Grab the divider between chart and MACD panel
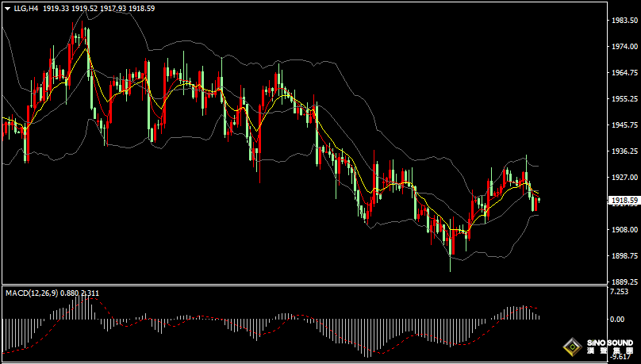Screen dimensions: 641x364 [x=317, y=285]
